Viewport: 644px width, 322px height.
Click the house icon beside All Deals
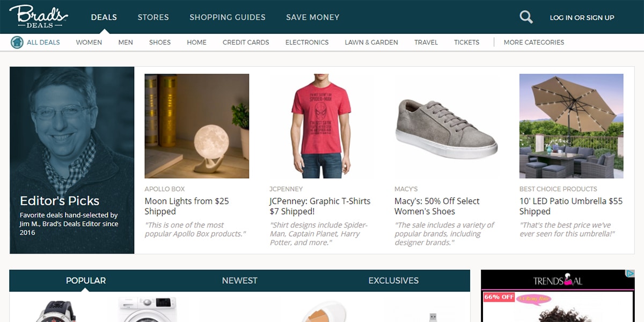point(17,42)
